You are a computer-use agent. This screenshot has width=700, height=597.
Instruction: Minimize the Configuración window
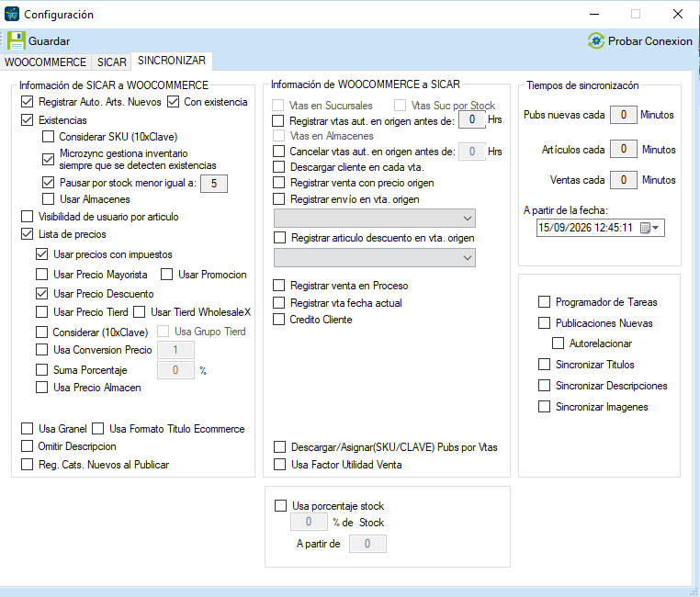point(594,15)
